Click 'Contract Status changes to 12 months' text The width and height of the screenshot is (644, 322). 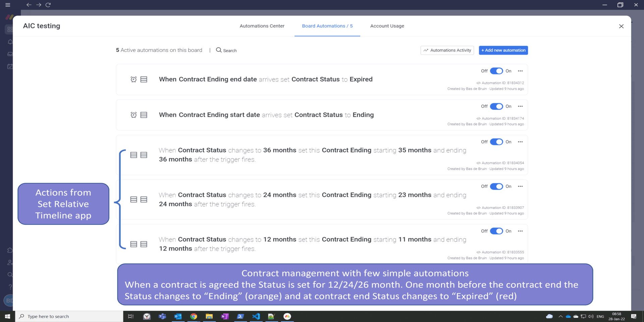pyautogui.click(x=237, y=239)
